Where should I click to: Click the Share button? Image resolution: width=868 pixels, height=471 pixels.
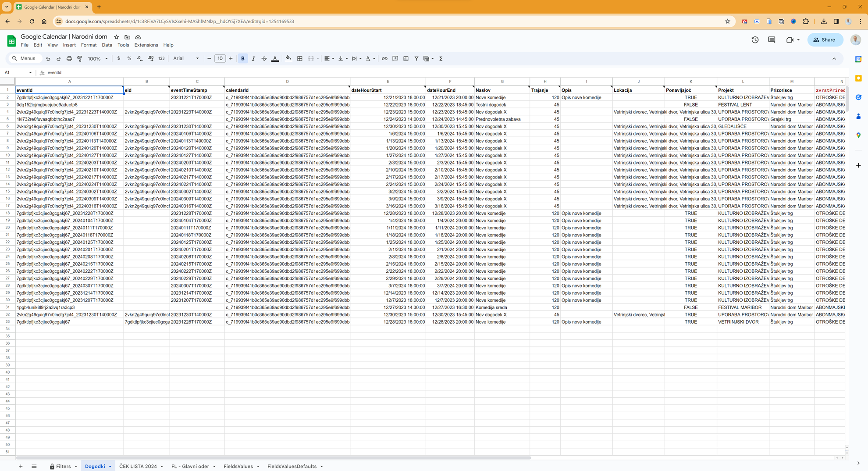(825, 40)
